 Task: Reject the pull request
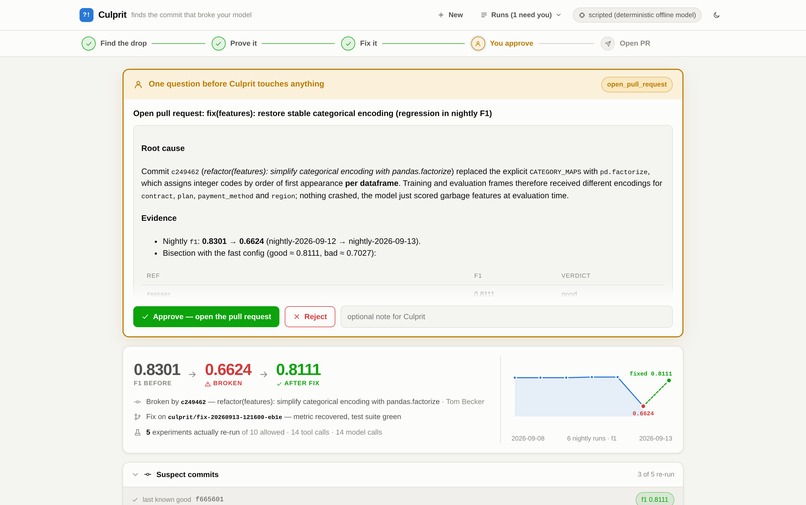click(310, 317)
